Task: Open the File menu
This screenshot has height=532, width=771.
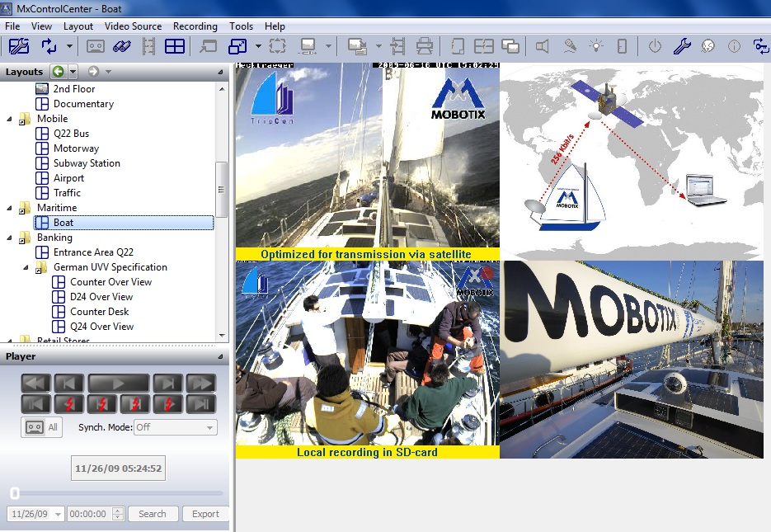Action: (12, 26)
